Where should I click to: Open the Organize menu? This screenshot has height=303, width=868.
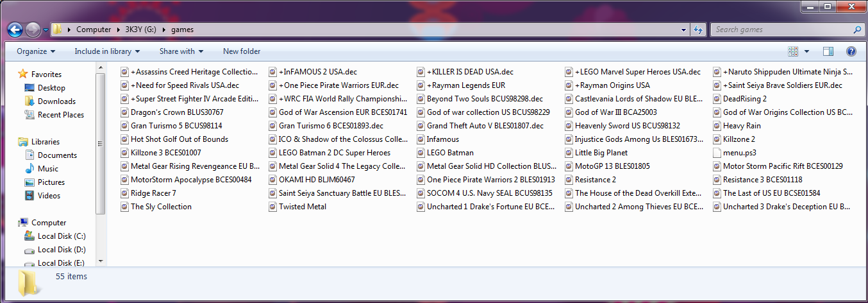tap(36, 51)
